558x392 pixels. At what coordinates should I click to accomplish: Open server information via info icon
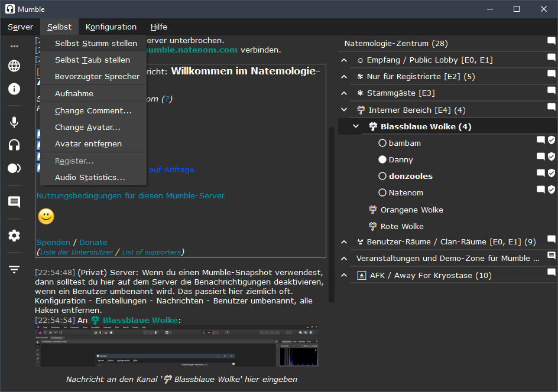(14, 89)
